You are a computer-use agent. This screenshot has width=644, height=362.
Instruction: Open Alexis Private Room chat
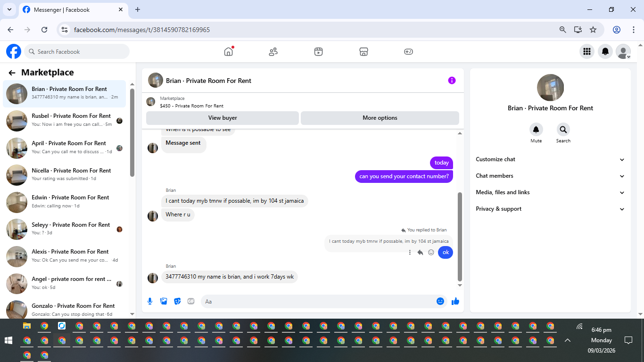65,256
